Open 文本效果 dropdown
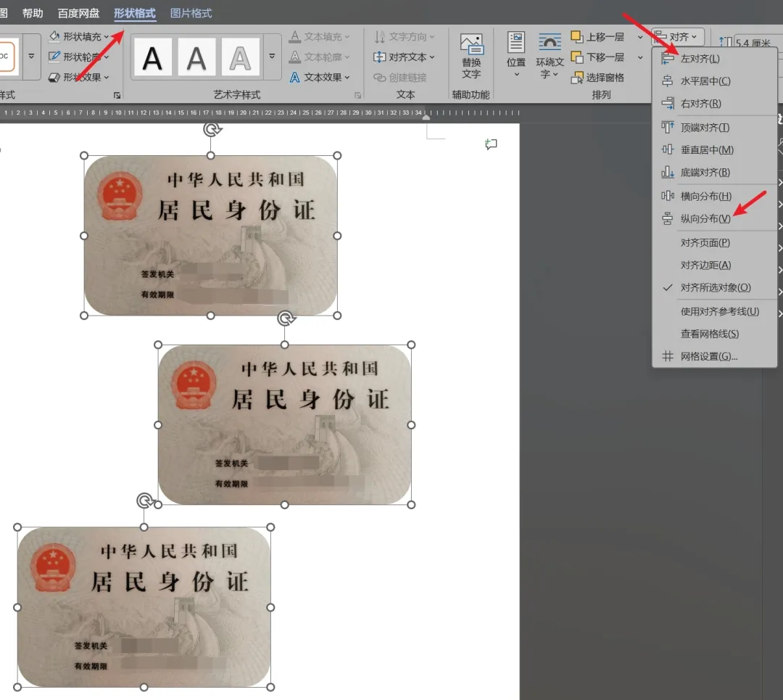Image resolution: width=783 pixels, height=700 pixels. [x=320, y=78]
